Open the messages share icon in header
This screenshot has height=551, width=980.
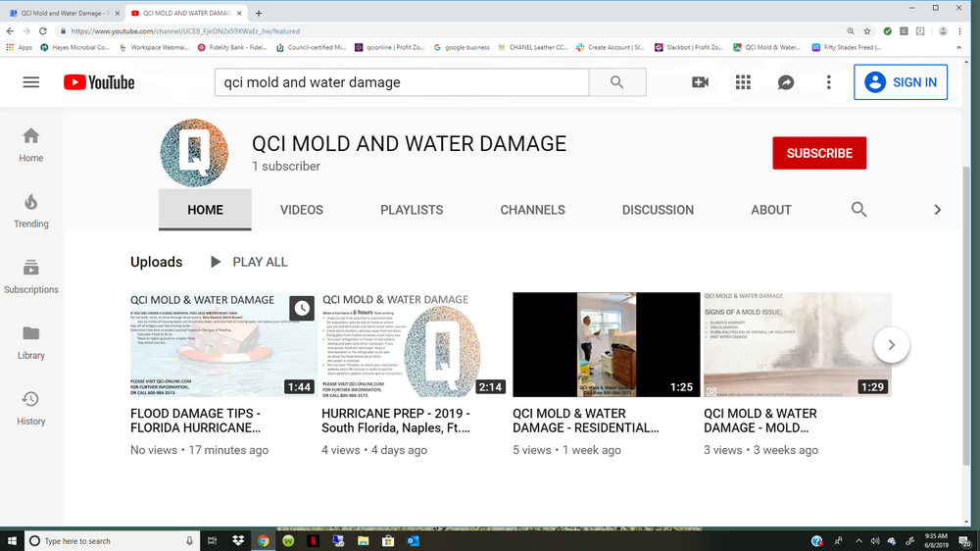(x=786, y=82)
